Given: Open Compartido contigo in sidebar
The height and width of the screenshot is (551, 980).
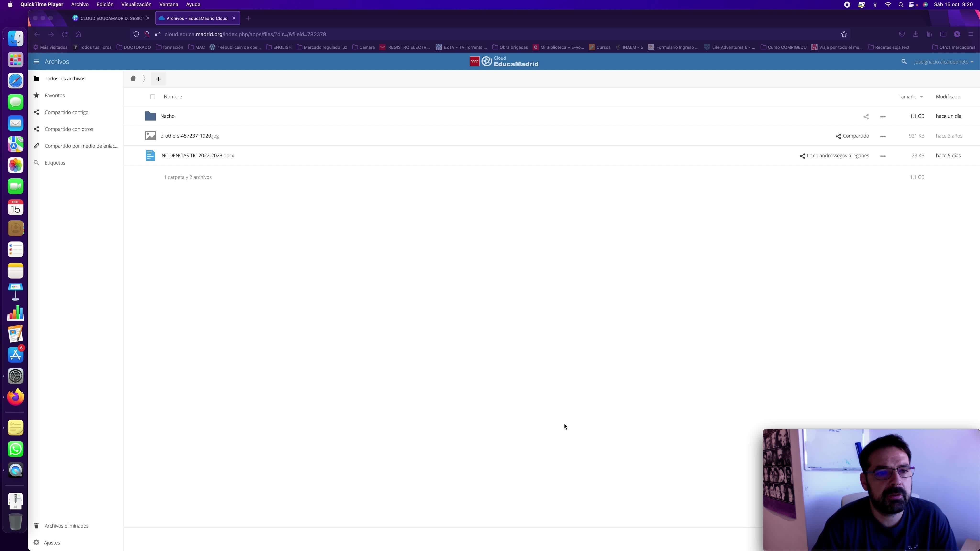Looking at the screenshot, I should pos(66,112).
